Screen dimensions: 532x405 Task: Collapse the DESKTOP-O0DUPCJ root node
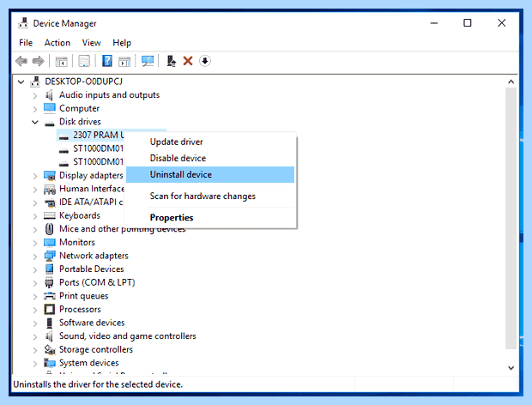21,82
